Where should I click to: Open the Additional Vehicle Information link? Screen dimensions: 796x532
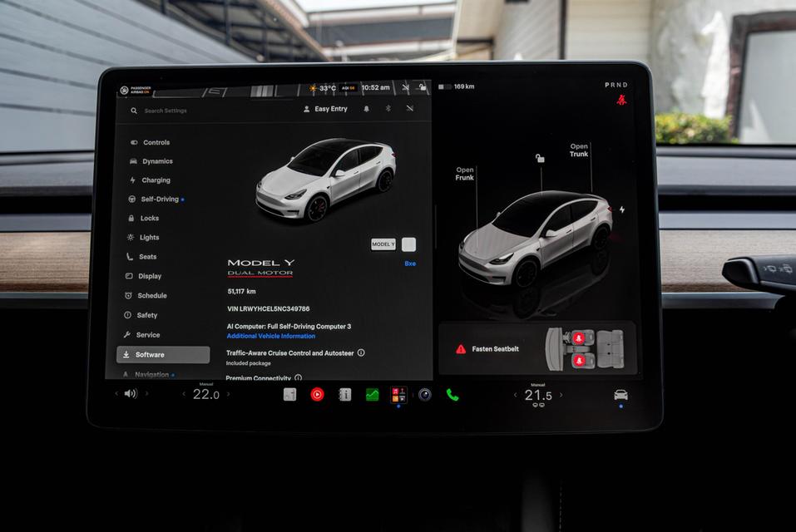(x=271, y=336)
